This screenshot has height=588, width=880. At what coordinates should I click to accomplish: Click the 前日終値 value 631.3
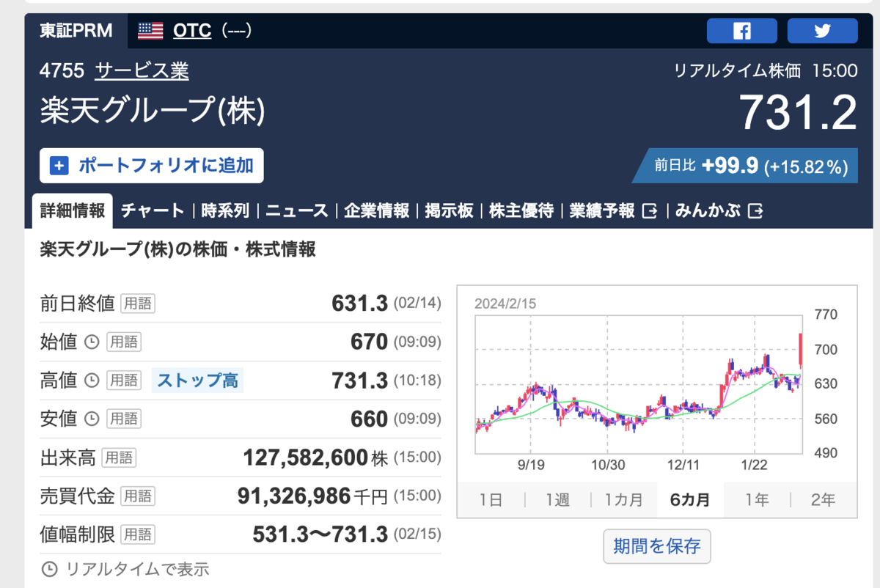pos(359,304)
